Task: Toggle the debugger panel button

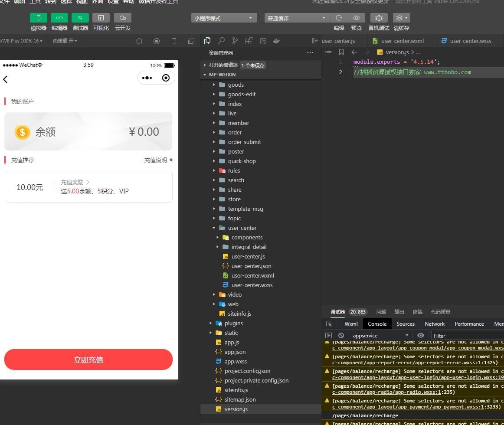Action: click(x=80, y=18)
